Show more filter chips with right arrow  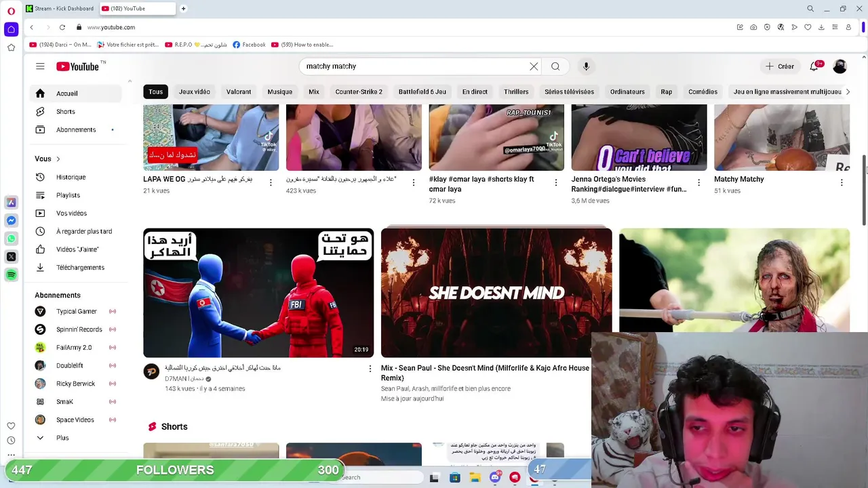click(x=847, y=91)
